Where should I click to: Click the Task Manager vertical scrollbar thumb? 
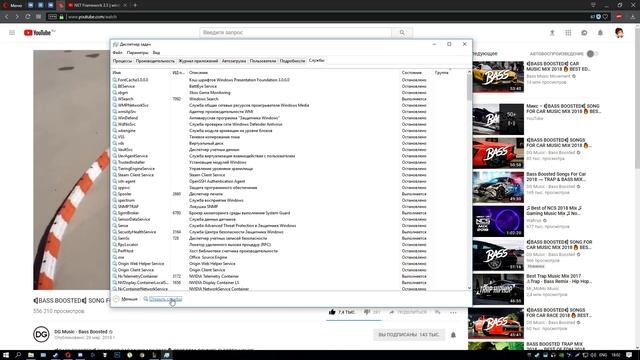(469, 87)
